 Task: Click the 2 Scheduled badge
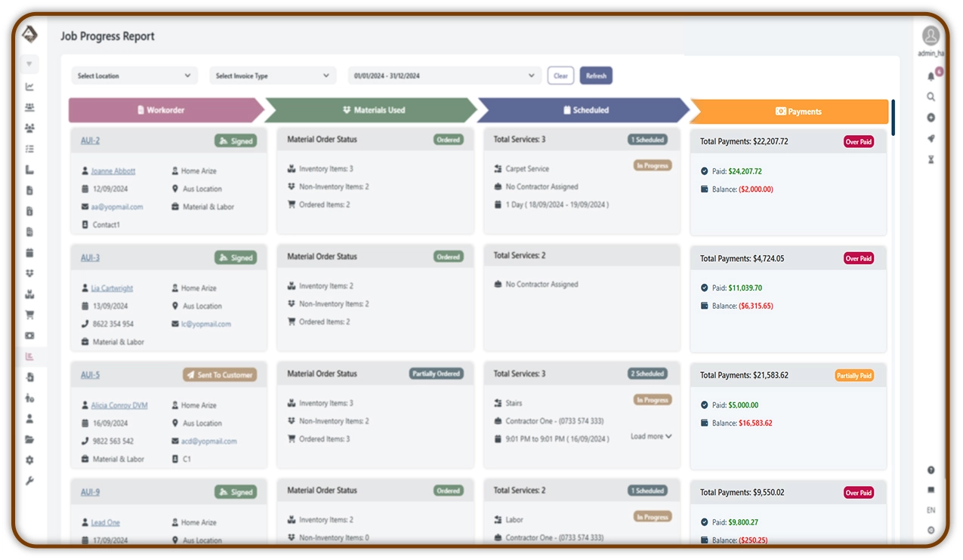(648, 374)
